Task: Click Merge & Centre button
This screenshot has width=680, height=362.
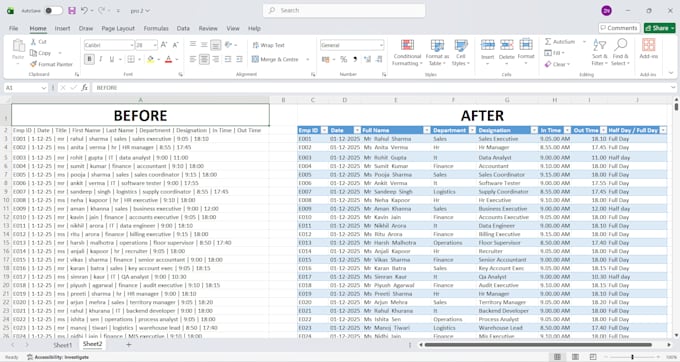Action: point(275,59)
